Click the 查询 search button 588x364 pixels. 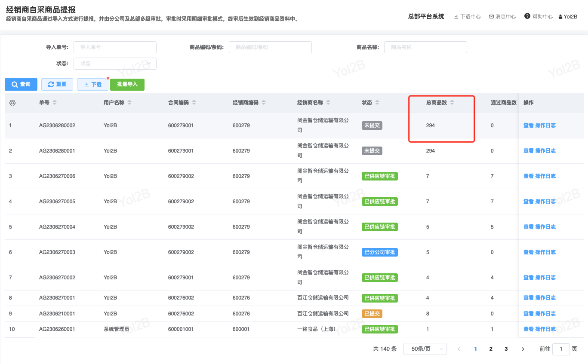pyautogui.click(x=21, y=85)
